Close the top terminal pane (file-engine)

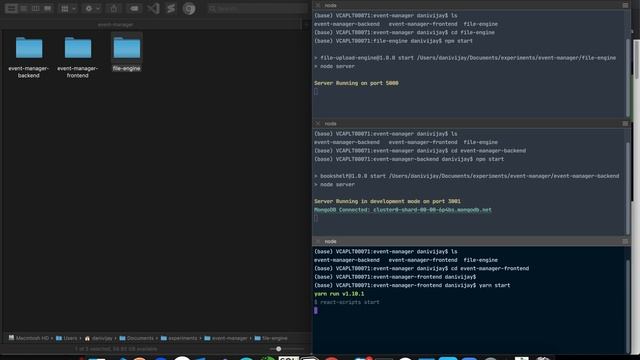[318, 5]
